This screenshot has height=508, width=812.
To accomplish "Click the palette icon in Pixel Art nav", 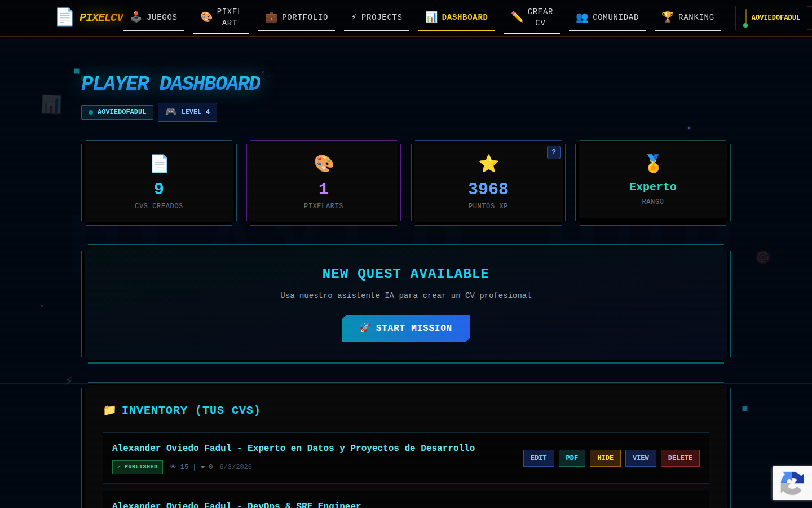I will pyautogui.click(x=206, y=17).
